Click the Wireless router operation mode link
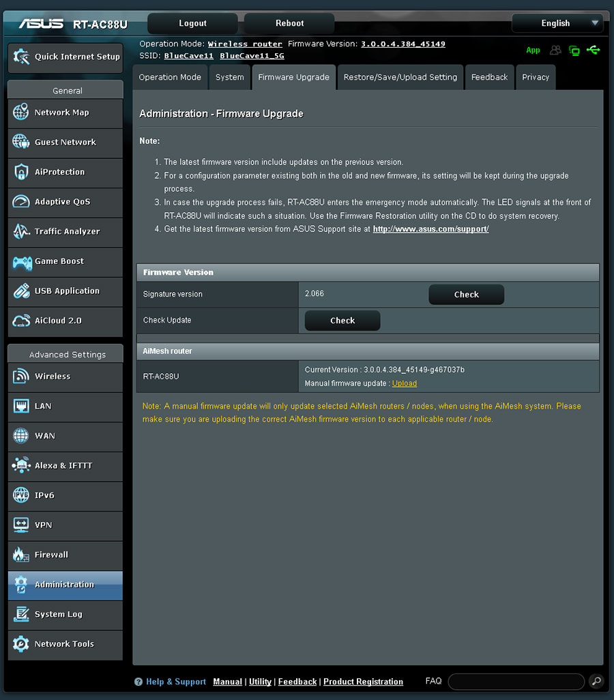Viewport: 614px width, 700px height. [245, 44]
